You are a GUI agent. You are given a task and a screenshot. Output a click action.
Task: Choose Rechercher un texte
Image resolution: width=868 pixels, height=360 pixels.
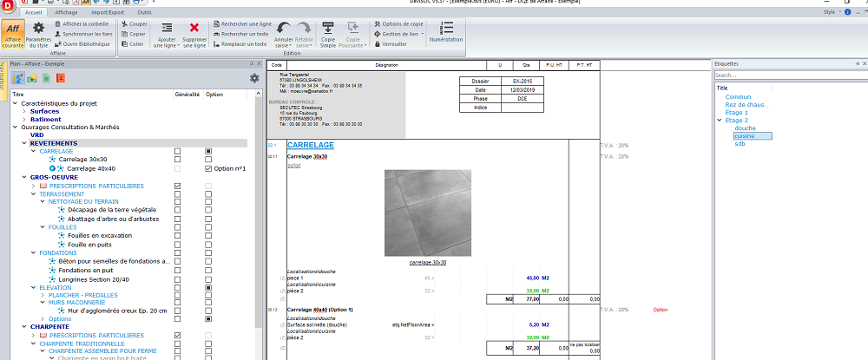pyautogui.click(x=240, y=34)
